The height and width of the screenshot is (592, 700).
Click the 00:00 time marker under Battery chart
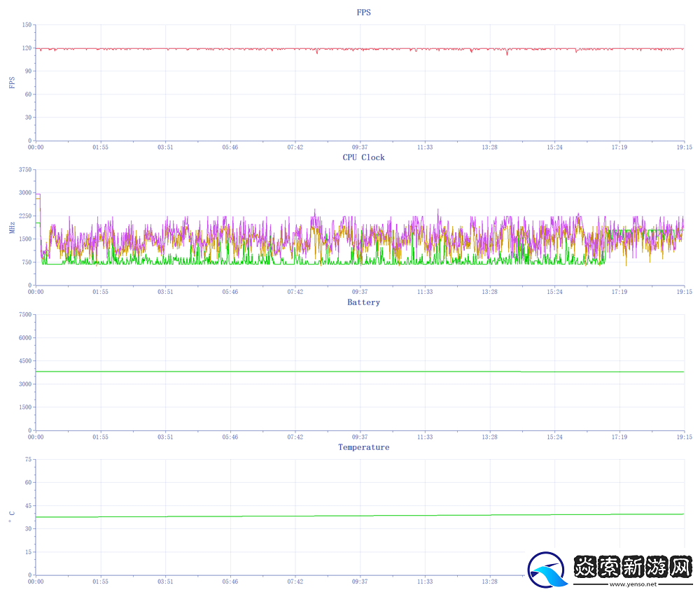pos(36,437)
